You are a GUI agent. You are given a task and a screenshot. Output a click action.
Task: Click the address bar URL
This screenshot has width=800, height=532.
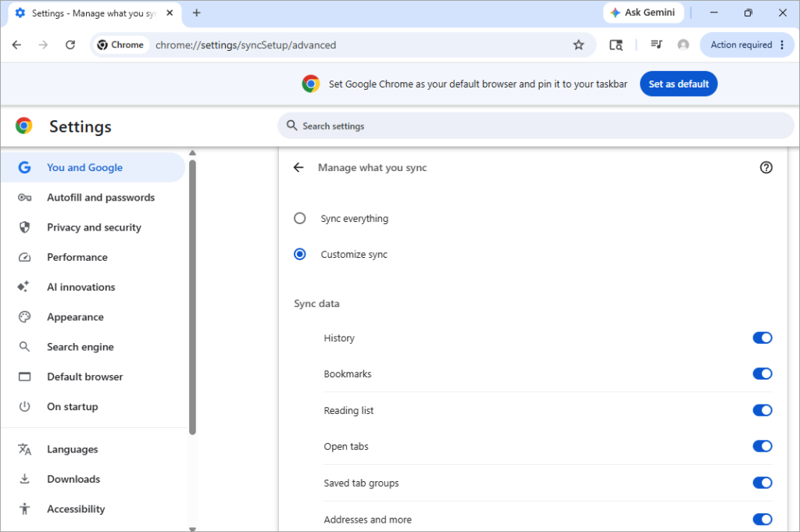click(245, 45)
